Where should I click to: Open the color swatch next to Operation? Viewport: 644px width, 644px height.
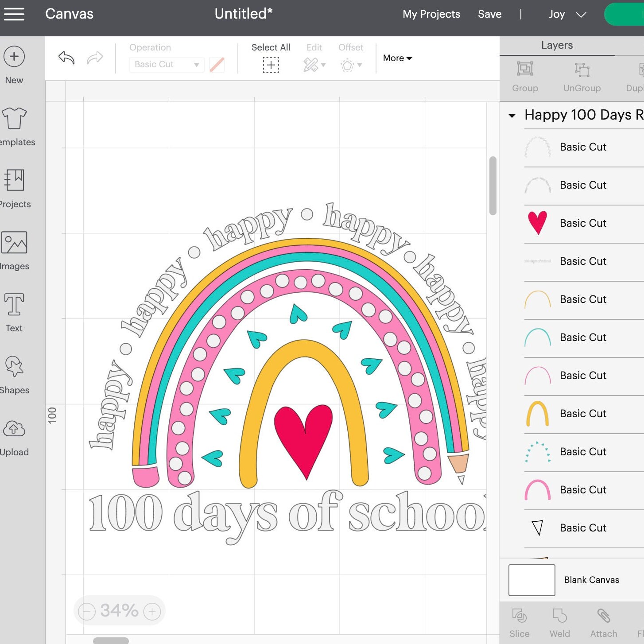click(217, 64)
